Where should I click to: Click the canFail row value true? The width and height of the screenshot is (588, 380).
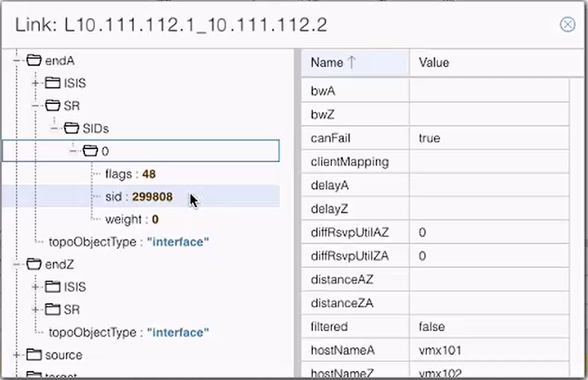tap(430, 138)
